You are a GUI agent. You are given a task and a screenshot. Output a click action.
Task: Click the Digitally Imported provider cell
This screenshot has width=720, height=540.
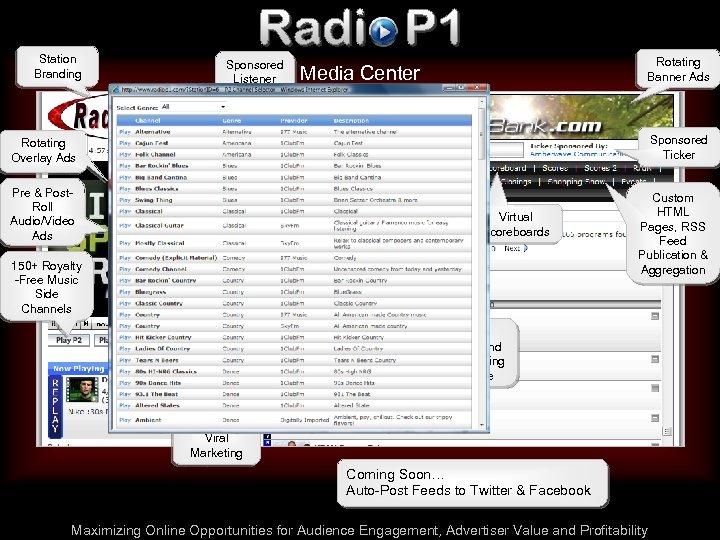pyautogui.click(x=305, y=420)
